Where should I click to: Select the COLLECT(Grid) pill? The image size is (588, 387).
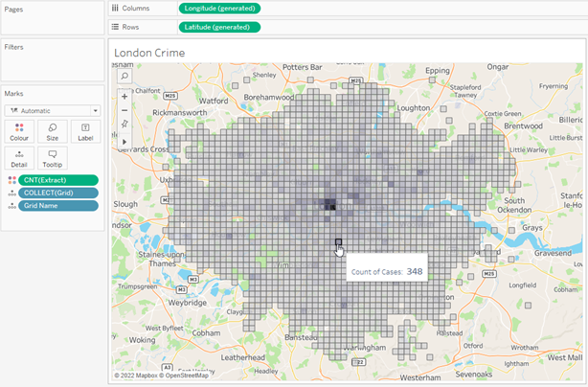(58, 193)
